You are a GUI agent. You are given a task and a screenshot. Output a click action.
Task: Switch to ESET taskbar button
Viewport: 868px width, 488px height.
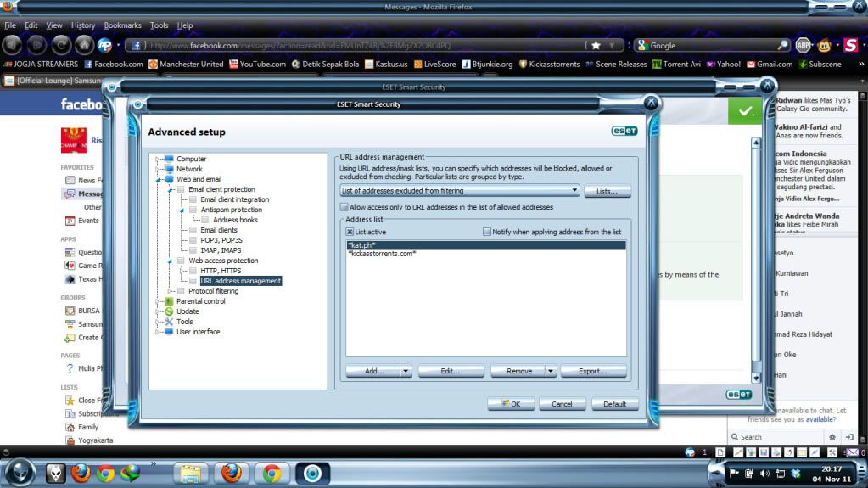312,473
